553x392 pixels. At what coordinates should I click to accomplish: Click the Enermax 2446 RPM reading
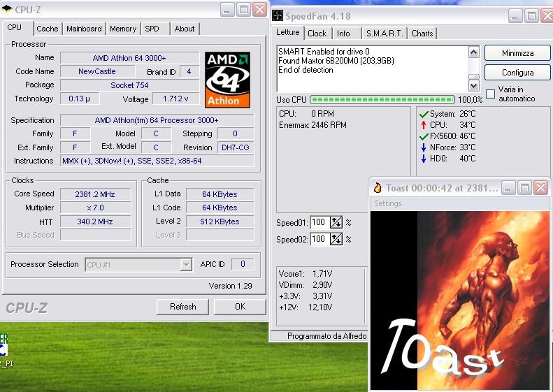pyautogui.click(x=313, y=125)
